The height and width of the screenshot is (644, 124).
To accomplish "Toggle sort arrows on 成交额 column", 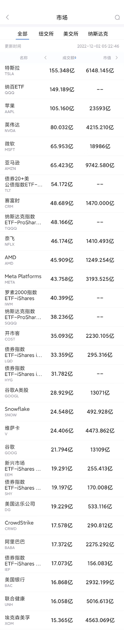I will 76,58.
